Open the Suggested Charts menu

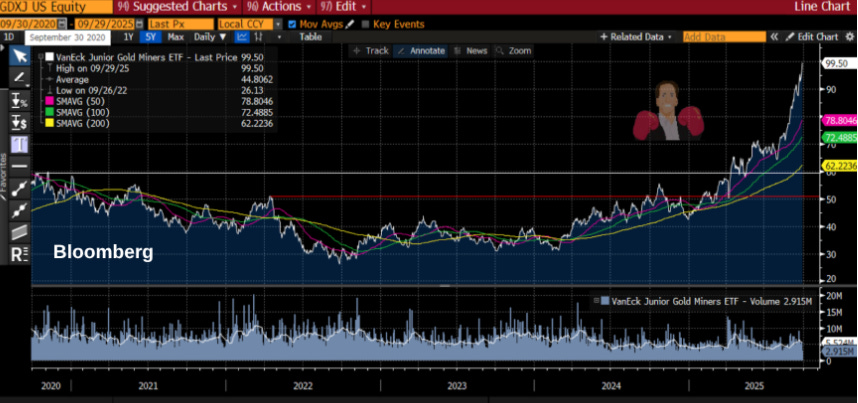point(178,7)
